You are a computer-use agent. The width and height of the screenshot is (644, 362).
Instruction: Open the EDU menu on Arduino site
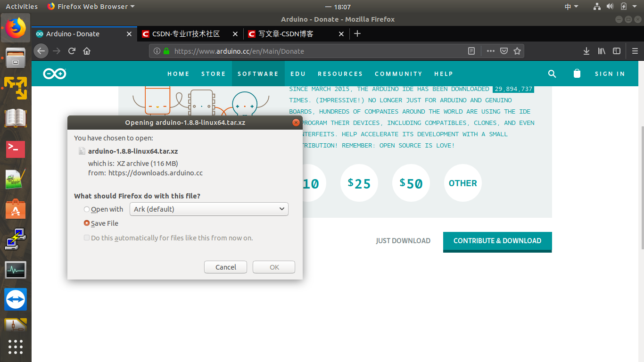[298, 74]
